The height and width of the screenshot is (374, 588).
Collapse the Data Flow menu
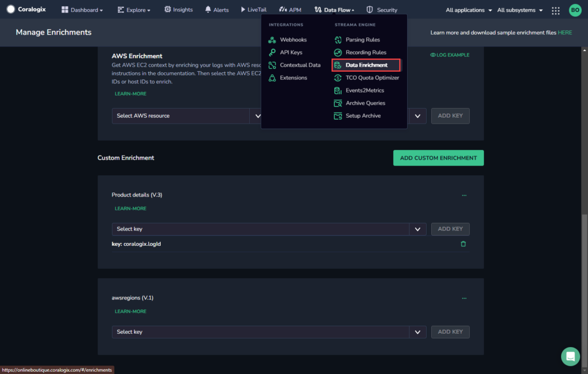tap(334, 10)
